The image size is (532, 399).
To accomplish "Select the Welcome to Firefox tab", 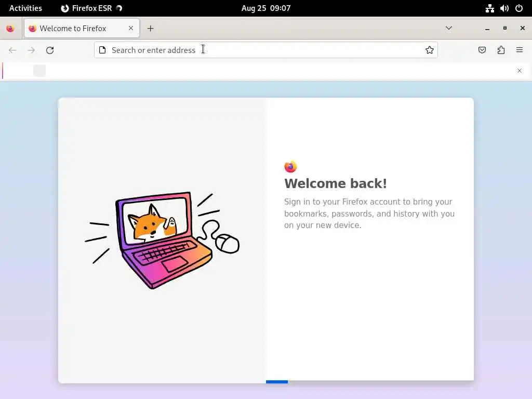I will (x=82, y=29).
